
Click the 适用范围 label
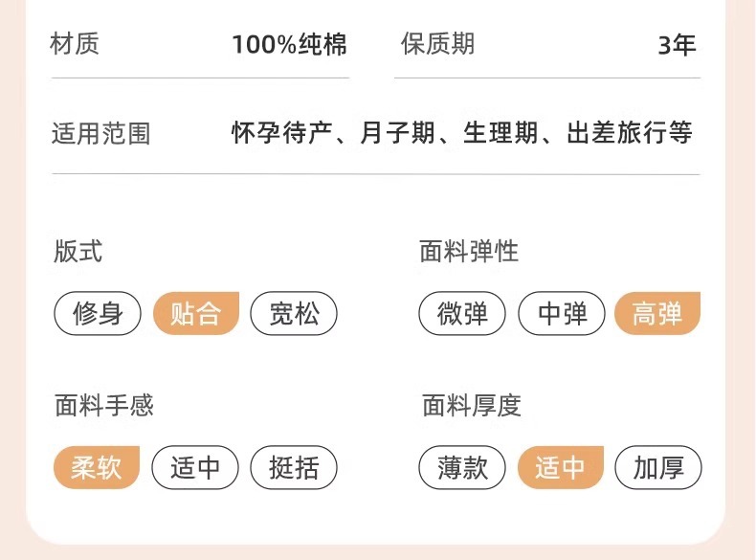pyautogui.click(x=100, y=133)
